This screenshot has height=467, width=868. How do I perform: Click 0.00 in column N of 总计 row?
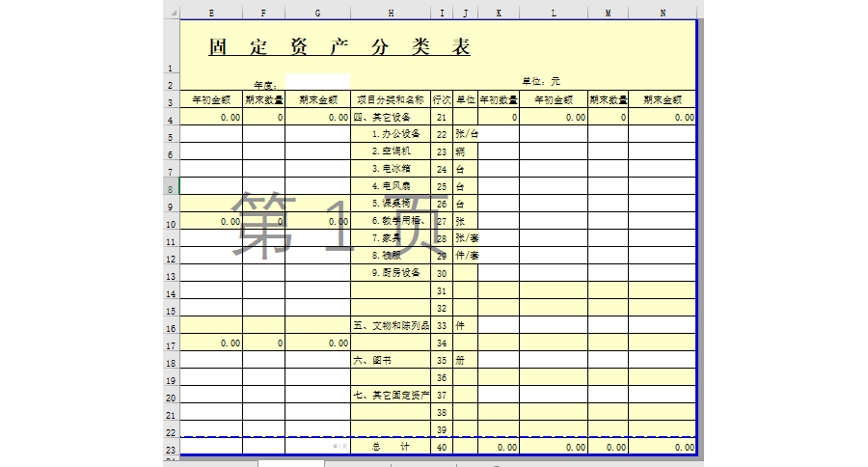coord(663,447)
